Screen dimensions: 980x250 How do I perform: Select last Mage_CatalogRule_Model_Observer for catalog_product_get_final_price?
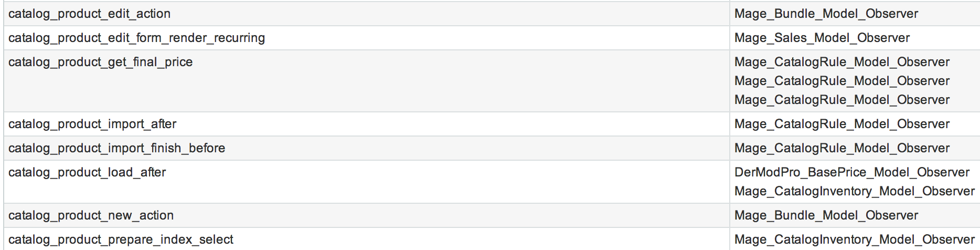841,100
